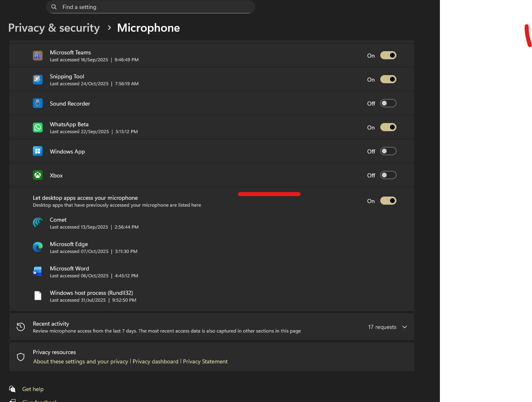This screenshot has height=402, width=532.
Task: Click the Find a setting search box
Action: point(151,7)
